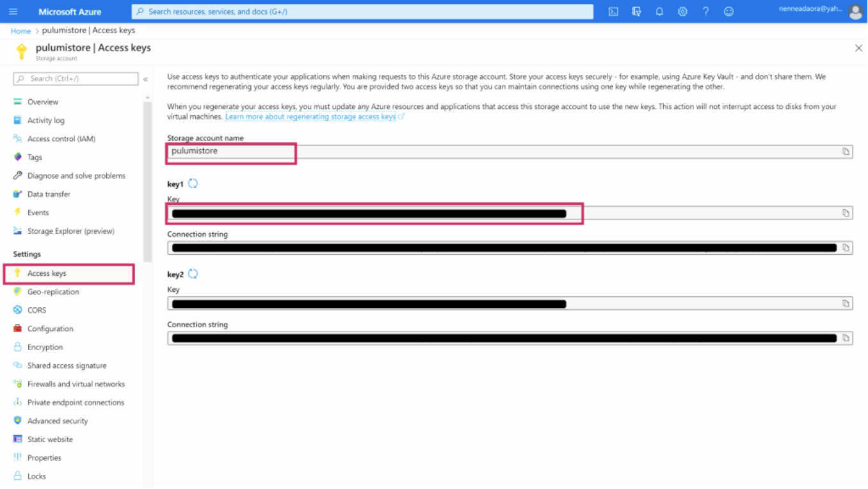Open Cloud Shell from the top bar
This screenshot has height=489, width=868.
[613, 12]
